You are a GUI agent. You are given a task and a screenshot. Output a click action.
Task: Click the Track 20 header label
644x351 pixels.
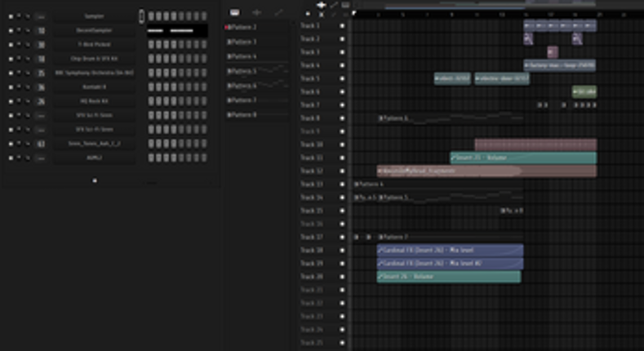(x=311, y=277)
